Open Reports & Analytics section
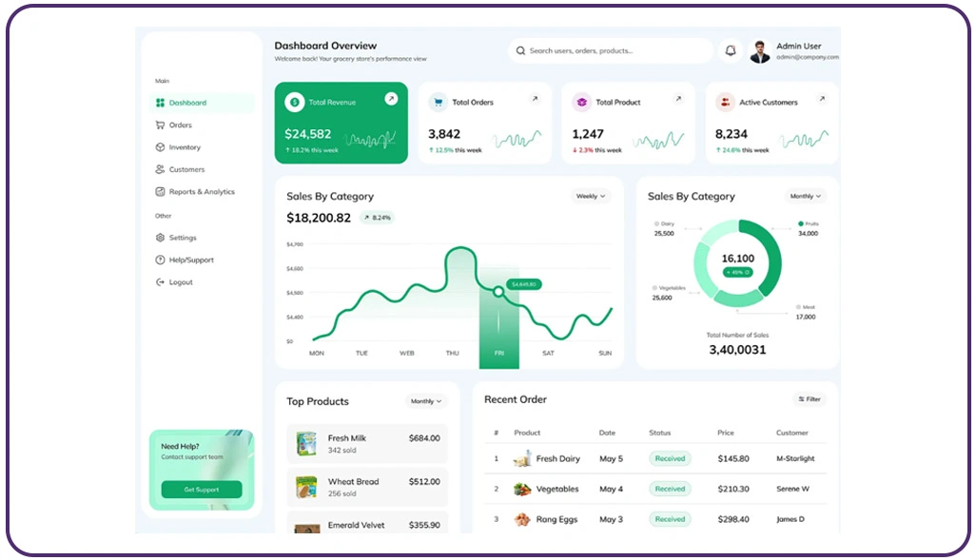 click(x=201, y=192)
